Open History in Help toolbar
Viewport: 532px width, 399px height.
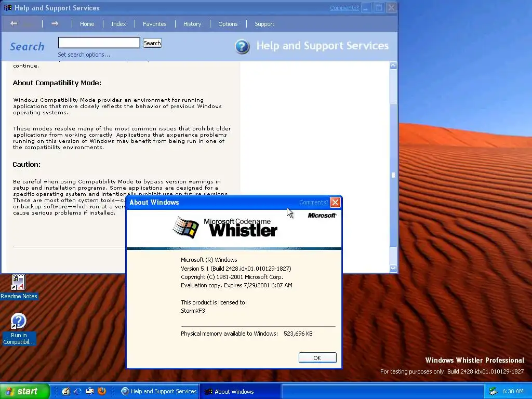(x=192, y=24)
